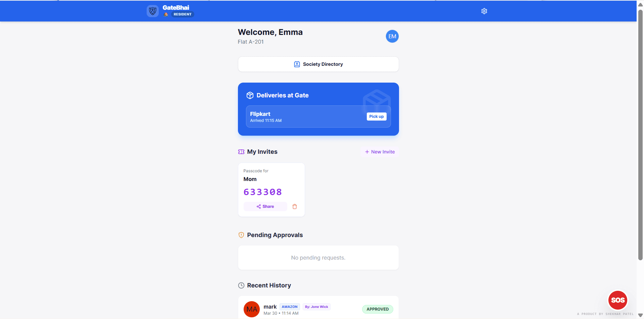Screen dimensions: 644x319
Task: Mark the Flipkart delivery as Pick up
Action: 376,117
